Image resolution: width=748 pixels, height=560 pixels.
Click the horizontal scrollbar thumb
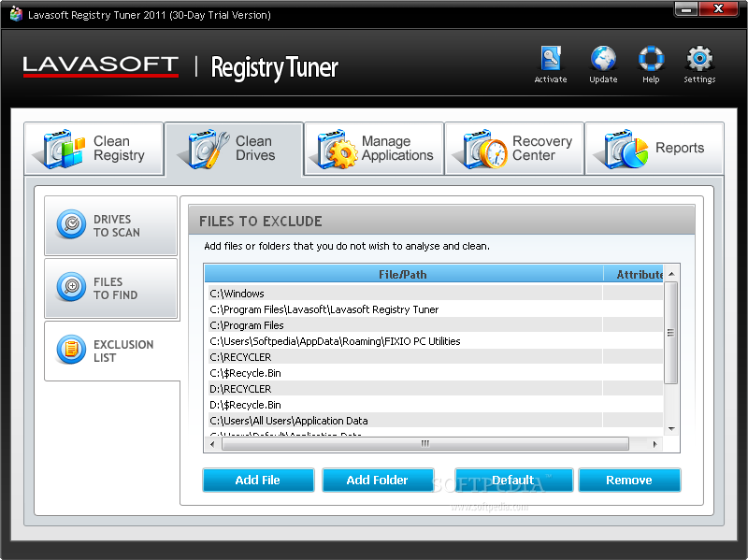[x=425, y=444]
